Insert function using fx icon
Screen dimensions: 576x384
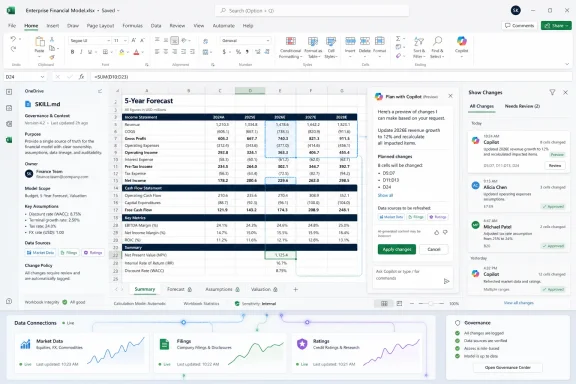[81, 77]
